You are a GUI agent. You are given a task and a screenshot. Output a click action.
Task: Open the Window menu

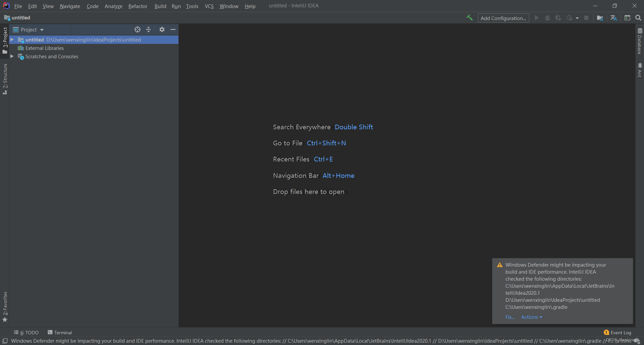coord(229,6)
